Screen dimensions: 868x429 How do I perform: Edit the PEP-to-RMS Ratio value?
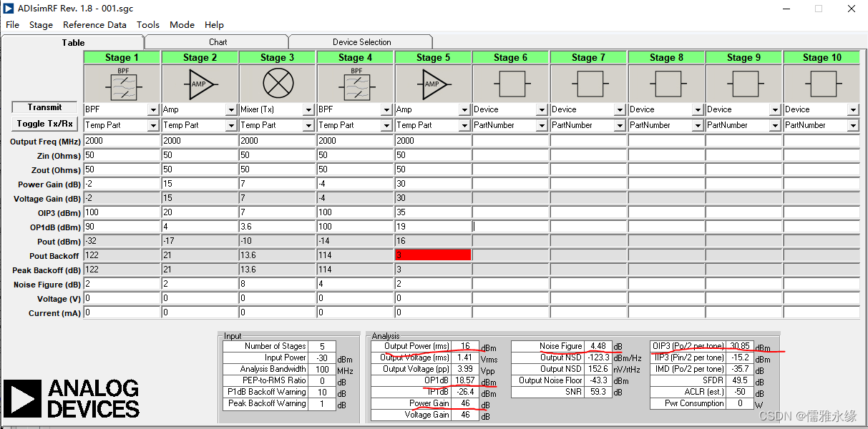tap(321, 380)
